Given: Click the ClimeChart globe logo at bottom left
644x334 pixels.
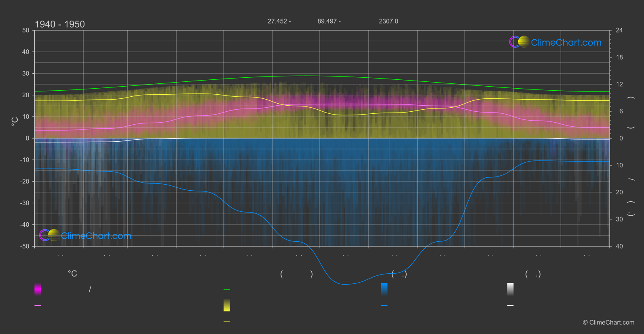Looking at the screenshot, I should coord(49,235).
